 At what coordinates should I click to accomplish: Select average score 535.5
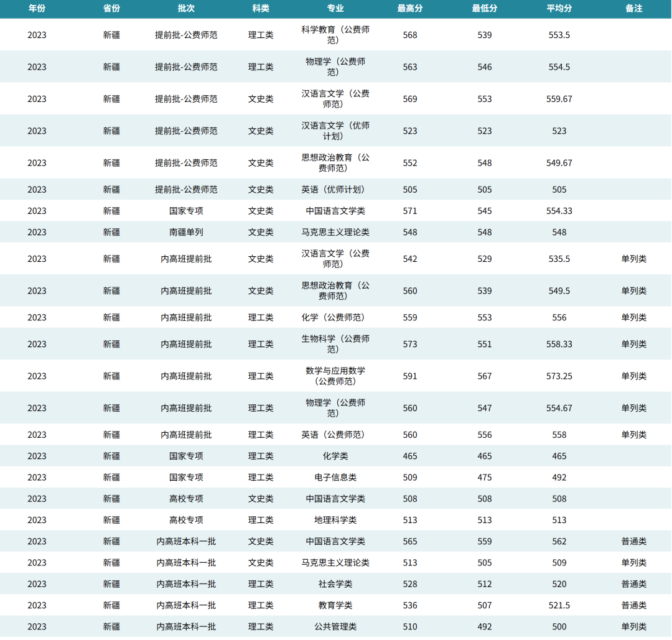[559, 259]
